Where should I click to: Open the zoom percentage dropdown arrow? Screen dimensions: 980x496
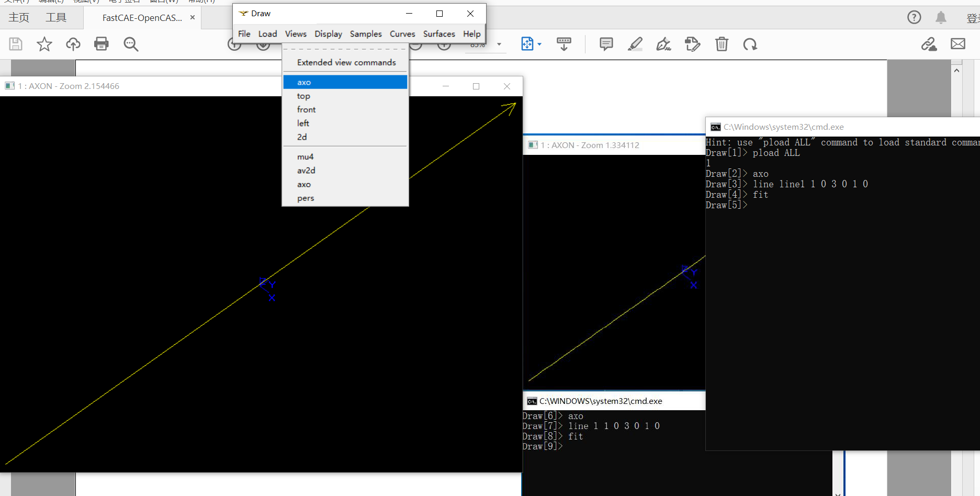(x=499, y=44)
